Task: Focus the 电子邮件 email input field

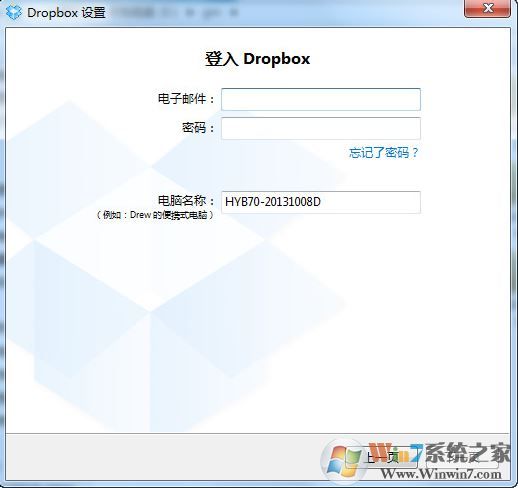Action: click(321, 99)
